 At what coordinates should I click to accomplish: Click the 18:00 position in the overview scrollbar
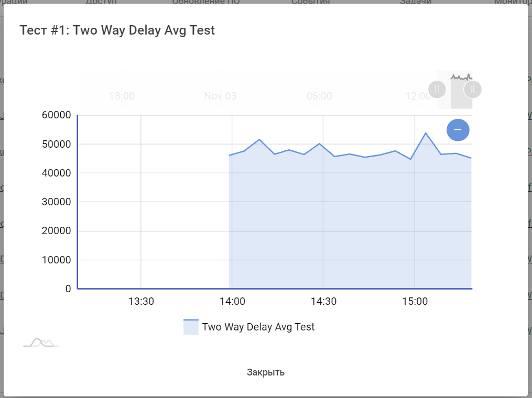click(122, 96)
